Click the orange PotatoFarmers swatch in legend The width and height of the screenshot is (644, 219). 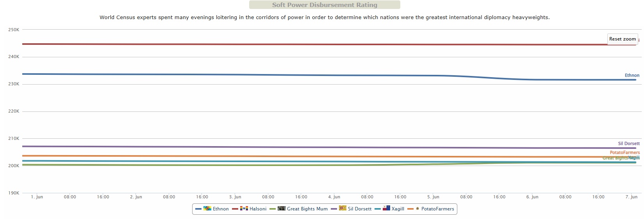[410, 209]
